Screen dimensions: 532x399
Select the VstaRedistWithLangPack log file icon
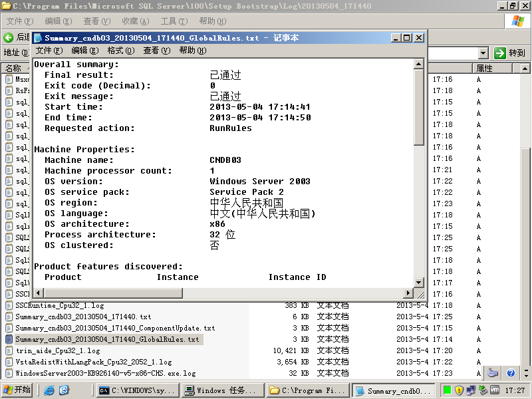click(x=9, y=362)
